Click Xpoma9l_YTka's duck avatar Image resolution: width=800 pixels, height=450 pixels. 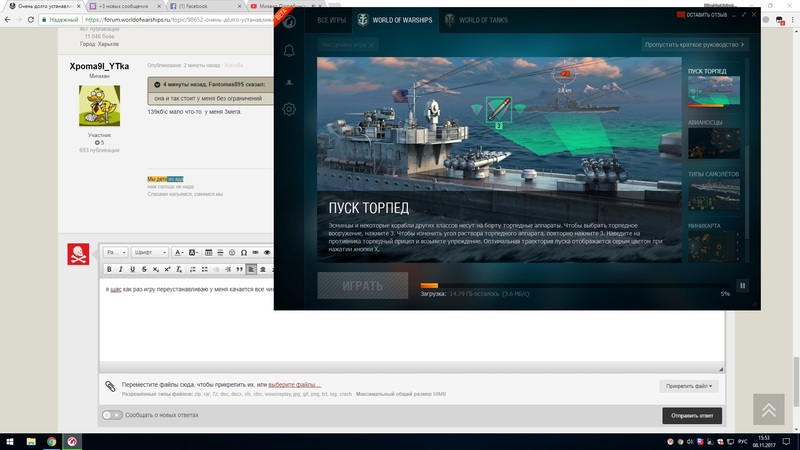pyautogui.click(x=99, y=106)
